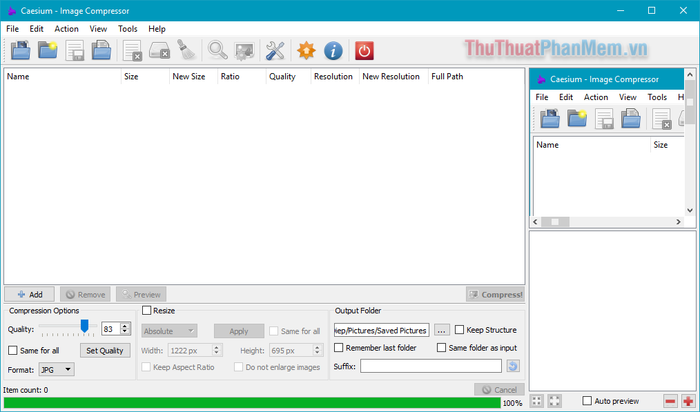
Task: Click the Add Folder toolbar icon
Action: pyautogui.click(x=48, y=50)
